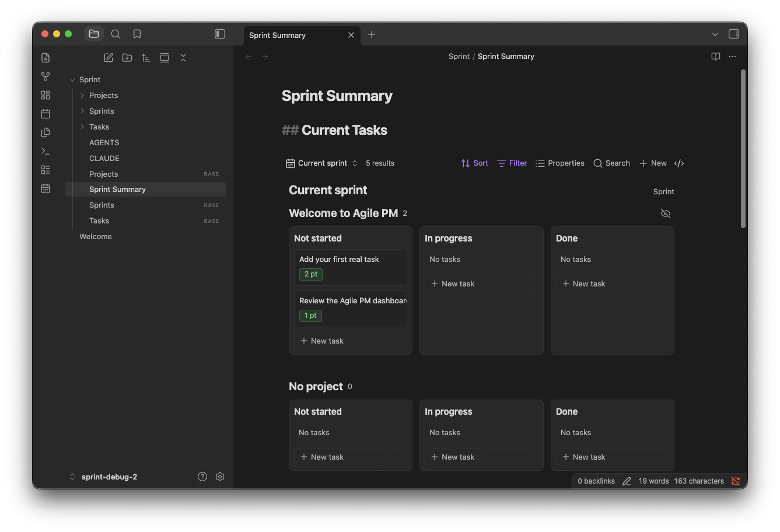Open the 'Review the Agile PM dashboard' card
Image resolution: width=780 pixels, height=532 pixels.
tap(351, 309)
